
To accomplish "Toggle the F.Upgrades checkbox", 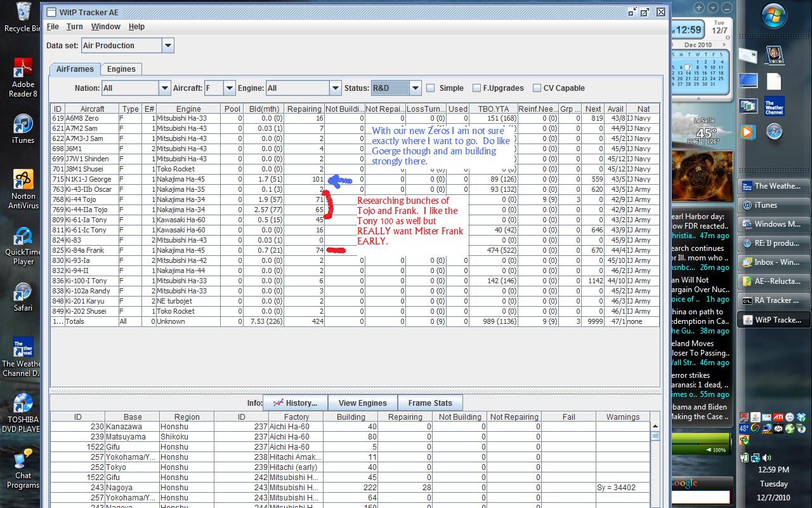I will pos(476,88).
